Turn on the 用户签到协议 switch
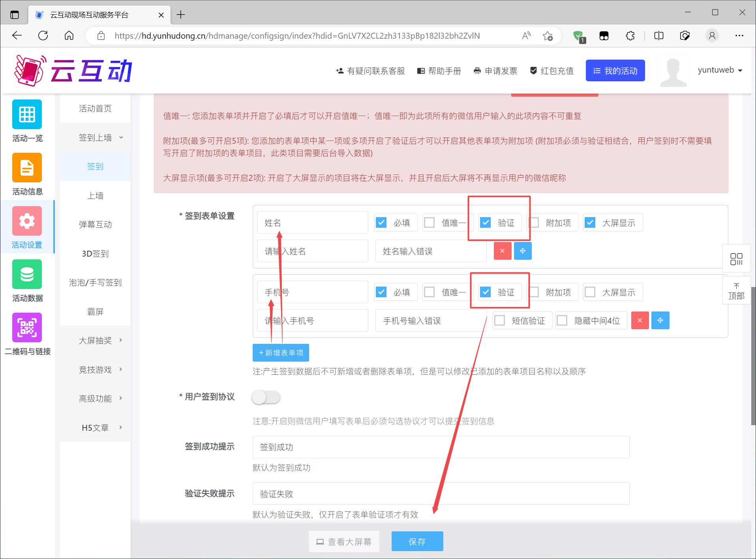Image resolution: width=756 pixels, height=559 pixels. pyautogui.click(x=266, y=397)
